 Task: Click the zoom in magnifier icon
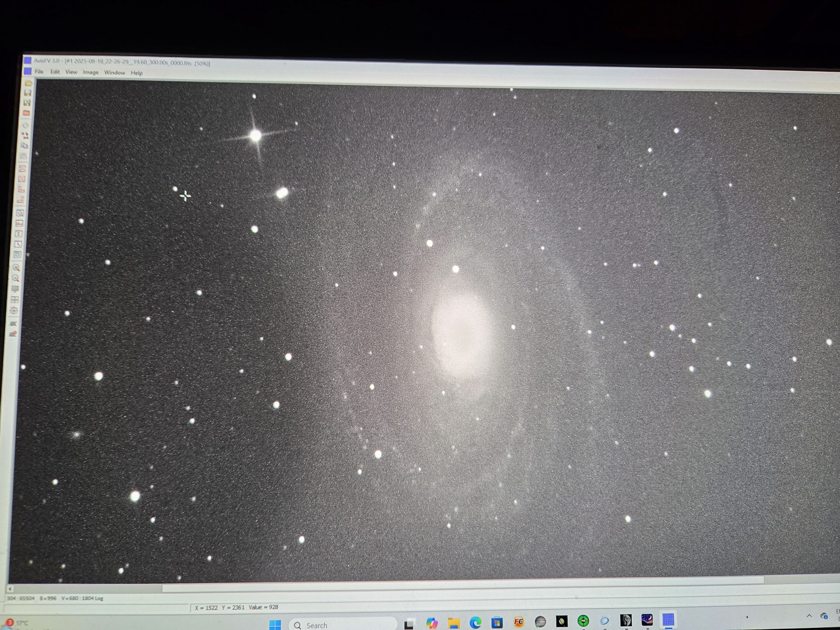coord(16,268)
